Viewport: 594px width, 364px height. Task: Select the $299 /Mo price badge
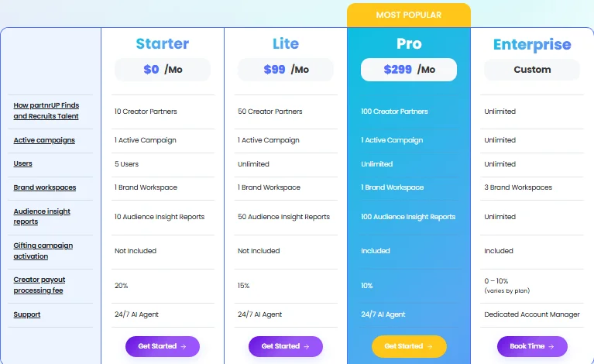click(x=409, y=70)
